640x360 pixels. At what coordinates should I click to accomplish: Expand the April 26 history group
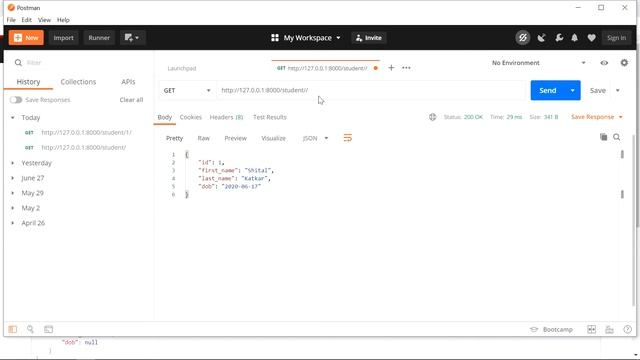point(13,223)
